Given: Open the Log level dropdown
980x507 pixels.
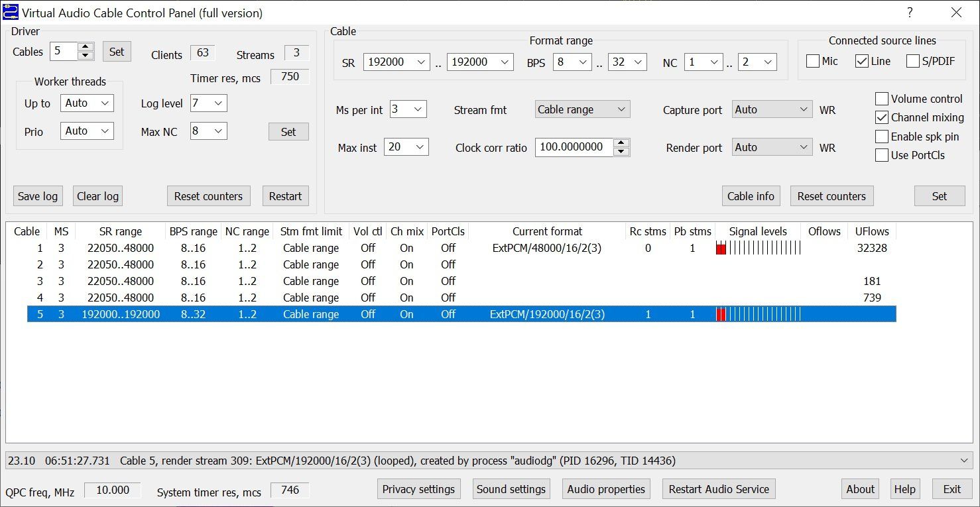Looking at the screenshot, I should [x=208, y=103].
